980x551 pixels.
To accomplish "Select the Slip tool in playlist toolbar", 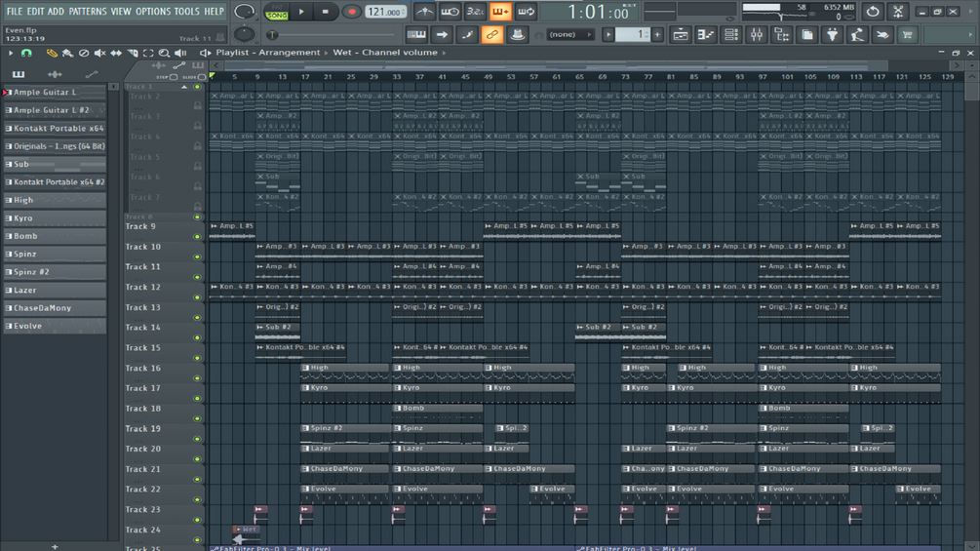I will tap(116, 53).
